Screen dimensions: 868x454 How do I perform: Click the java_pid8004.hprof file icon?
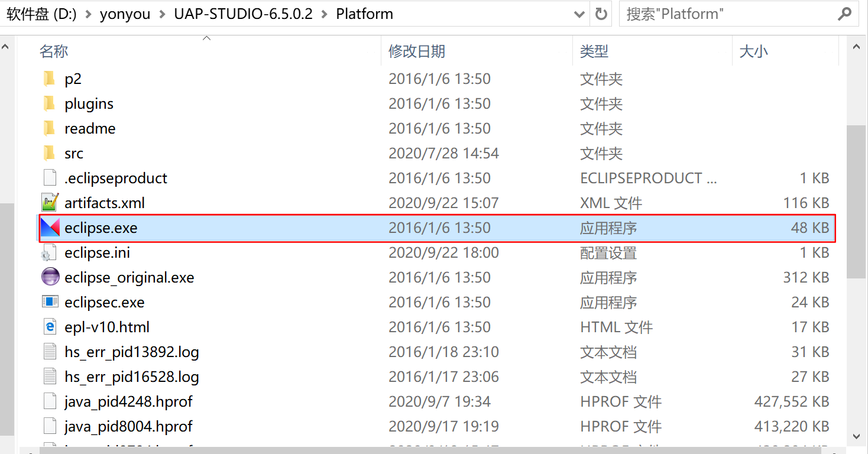click(50, 426)
